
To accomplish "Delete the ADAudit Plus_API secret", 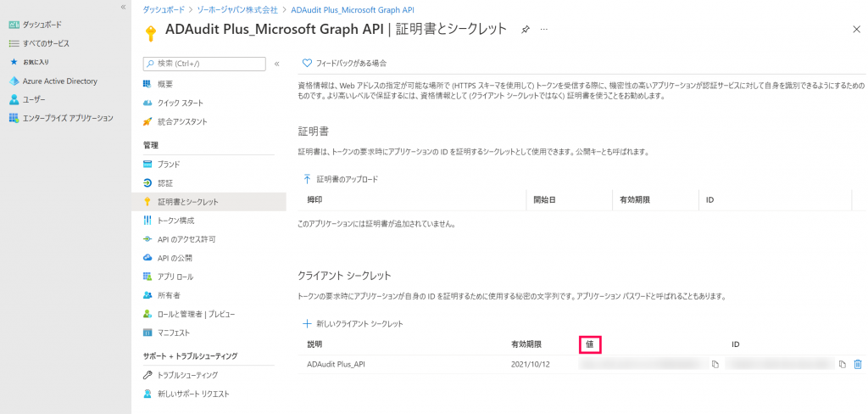I will click(857, 364).
